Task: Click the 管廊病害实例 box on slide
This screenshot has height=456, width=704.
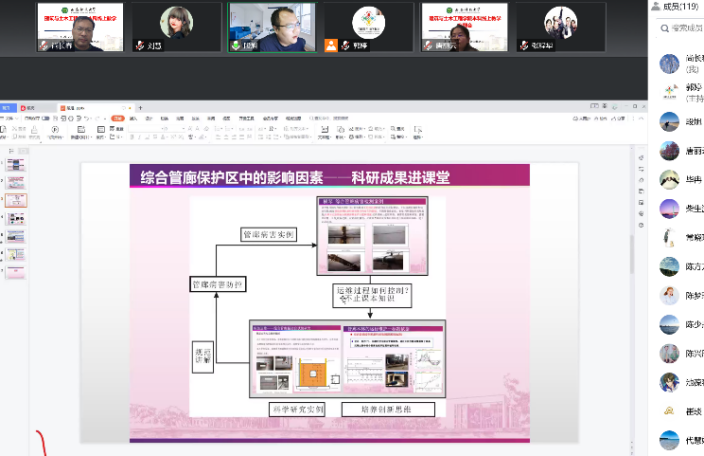Action: (268, 234)
